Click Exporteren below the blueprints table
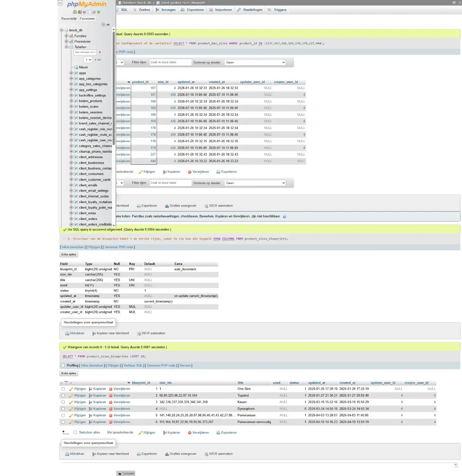The height and width of the screenshot is (476, 462). tap(227, 433)
